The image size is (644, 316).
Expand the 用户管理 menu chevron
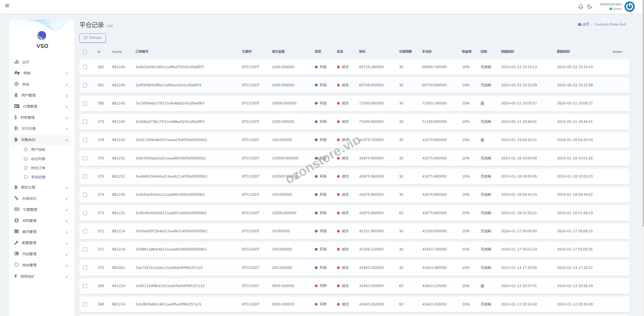click(67, 96)
